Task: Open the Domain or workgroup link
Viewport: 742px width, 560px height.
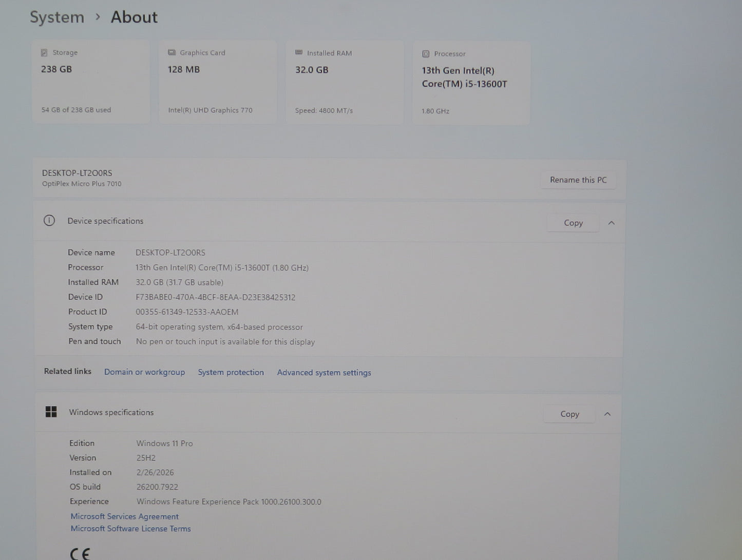Action: 144,372
